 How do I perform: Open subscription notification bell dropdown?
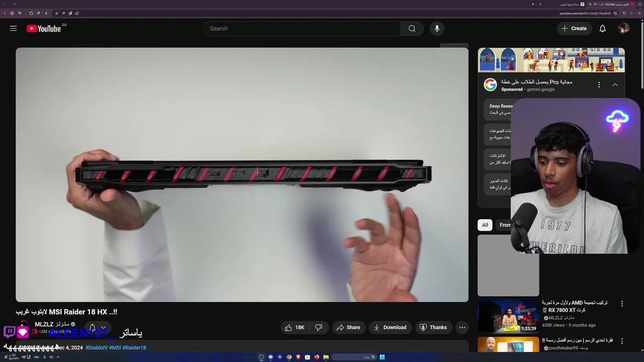coord(98,328)
